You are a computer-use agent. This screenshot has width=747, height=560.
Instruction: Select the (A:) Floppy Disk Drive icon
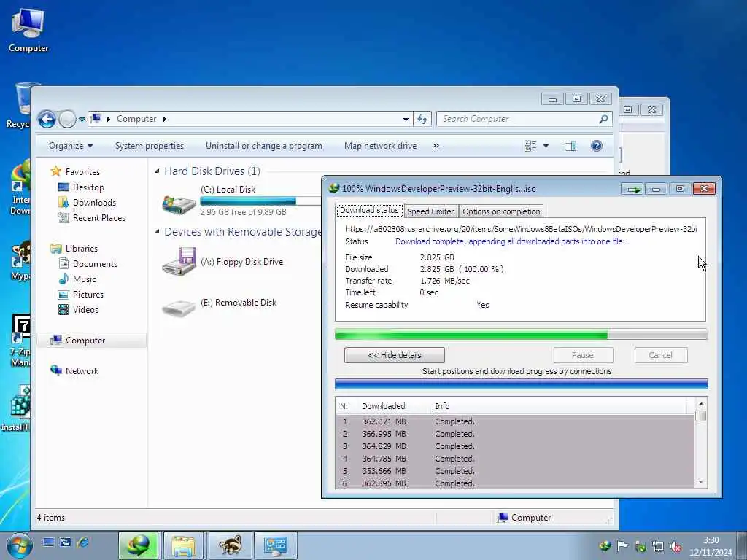179,261
